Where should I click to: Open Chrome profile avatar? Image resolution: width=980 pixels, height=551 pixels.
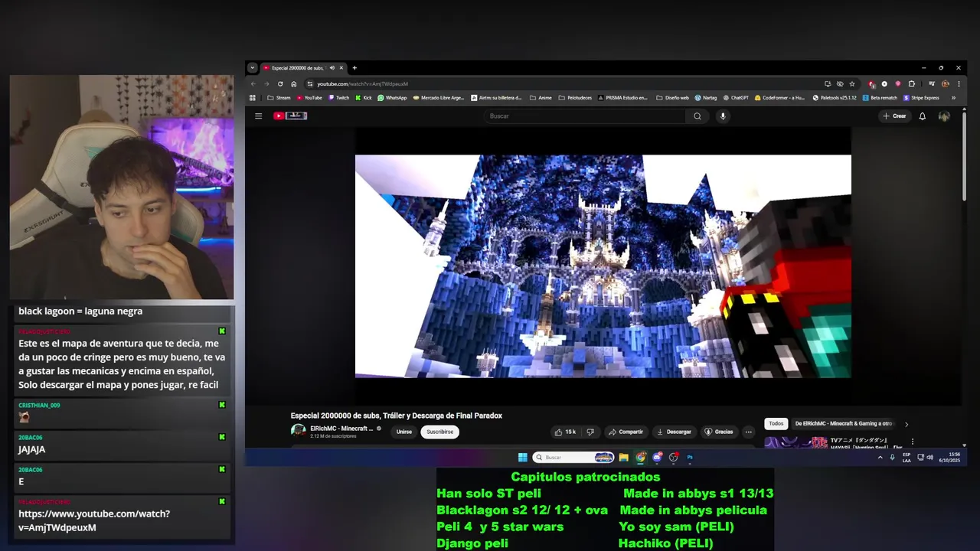946,84
